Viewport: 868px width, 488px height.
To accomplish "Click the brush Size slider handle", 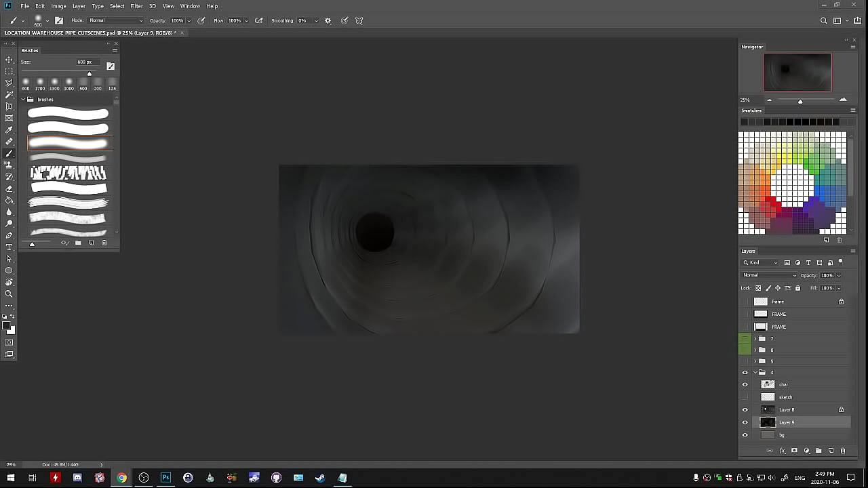I will 89,73.
